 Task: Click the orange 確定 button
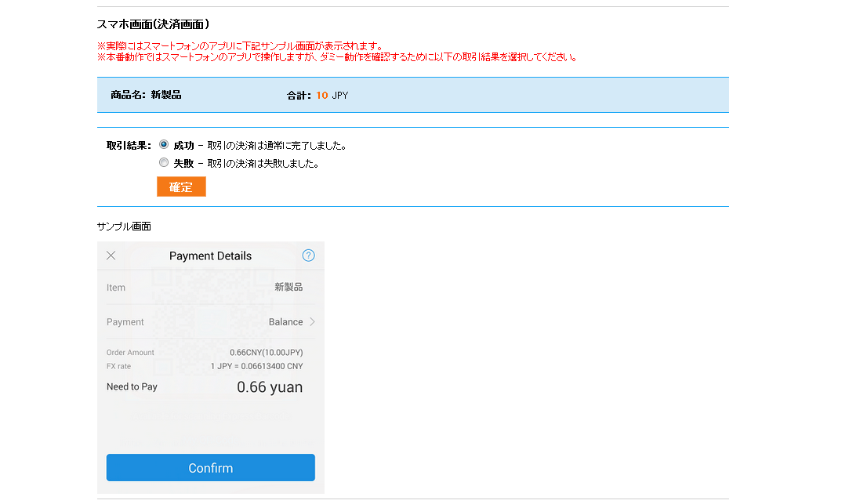pyautogui.click(x=181, y=187)
